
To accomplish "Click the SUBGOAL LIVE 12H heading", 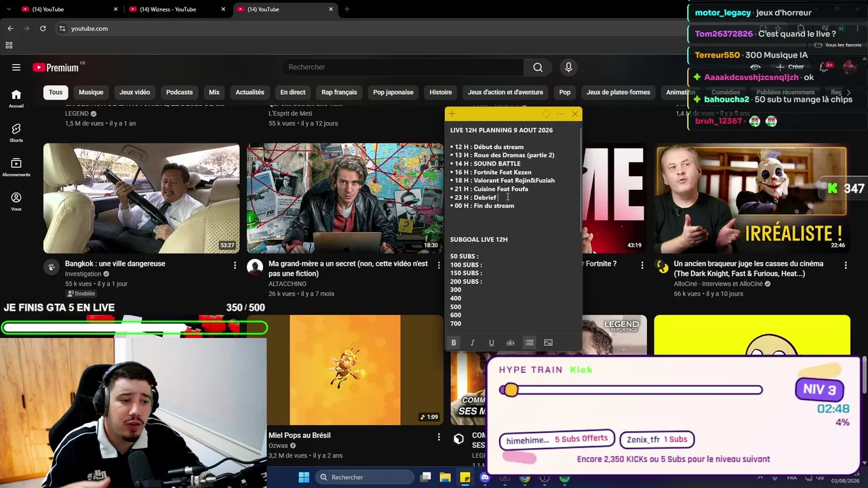I will click(479, 239).
